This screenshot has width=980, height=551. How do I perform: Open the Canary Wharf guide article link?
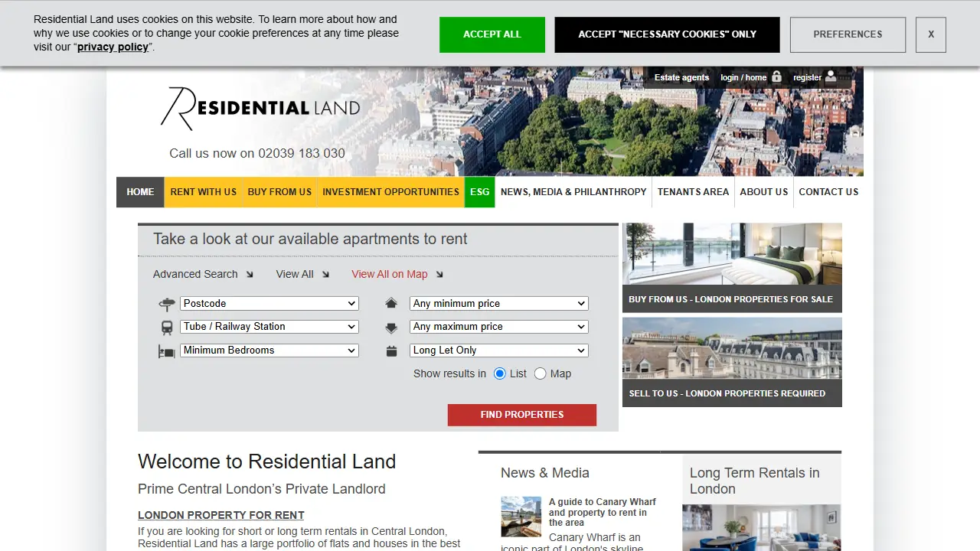click(x=602, y=512)
